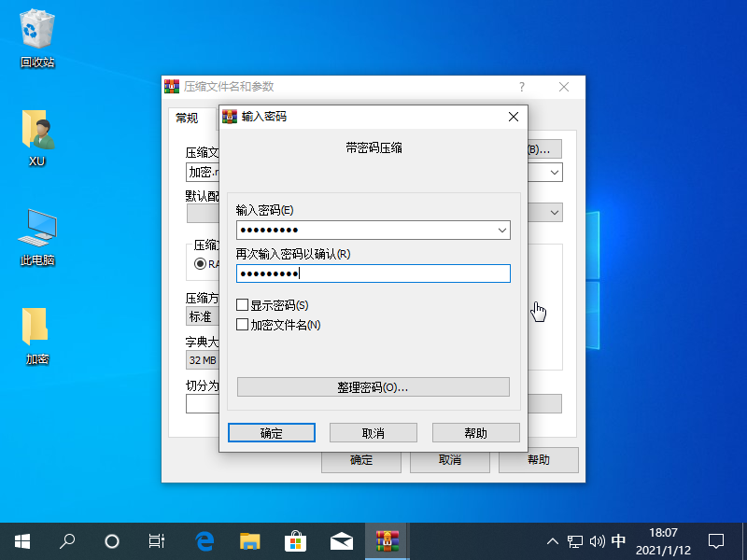The height and width of the screenshot is (560, 747).
Task: Click the 再次输入密码以确认 field
Action: tap(373, 273)
